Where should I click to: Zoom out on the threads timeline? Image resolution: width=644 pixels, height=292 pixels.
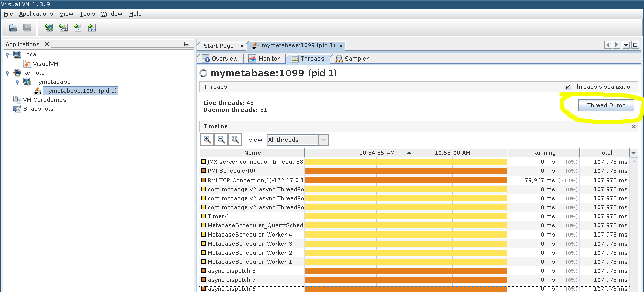[x=221, y=140]
